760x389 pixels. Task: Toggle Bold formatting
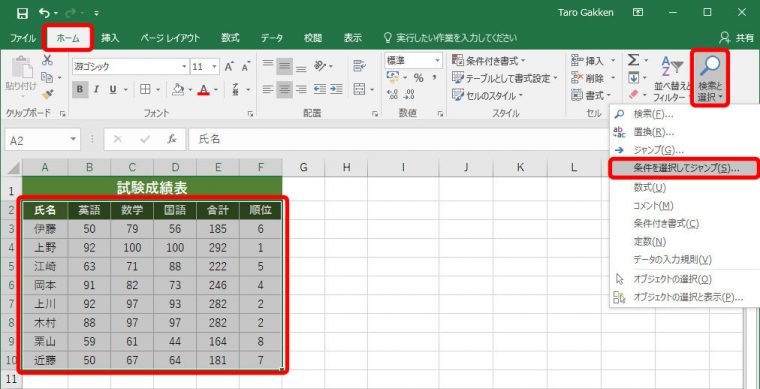[x=79, y=89]
